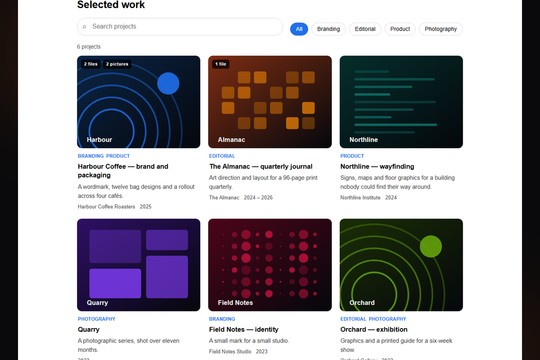Filter projects by Editorial

365,29
